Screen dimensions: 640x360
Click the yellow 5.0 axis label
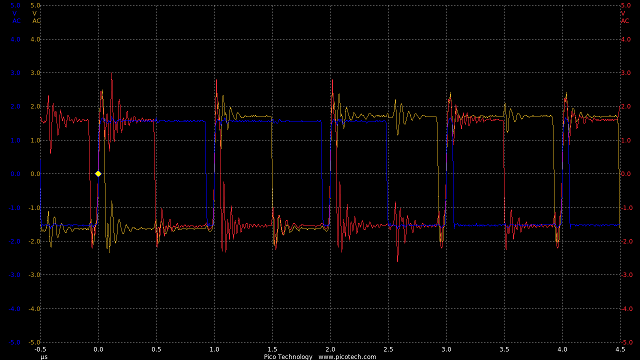(36, 5)
